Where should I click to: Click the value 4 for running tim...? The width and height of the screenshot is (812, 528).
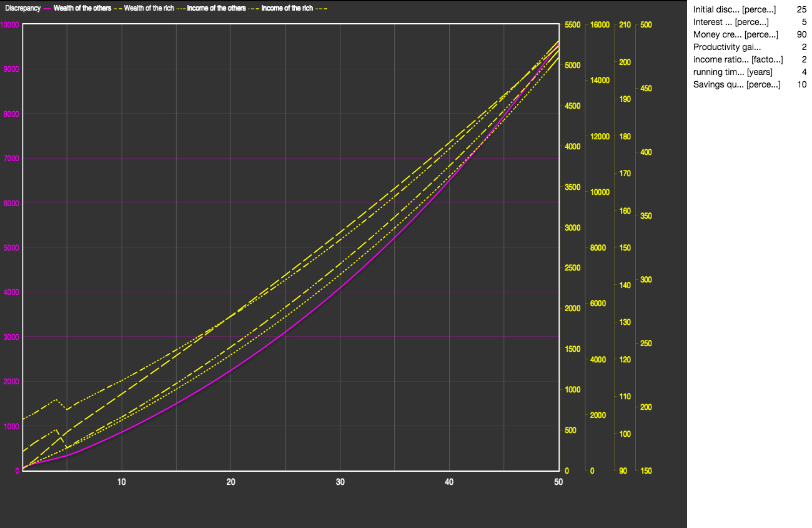(x=804, y=72)
